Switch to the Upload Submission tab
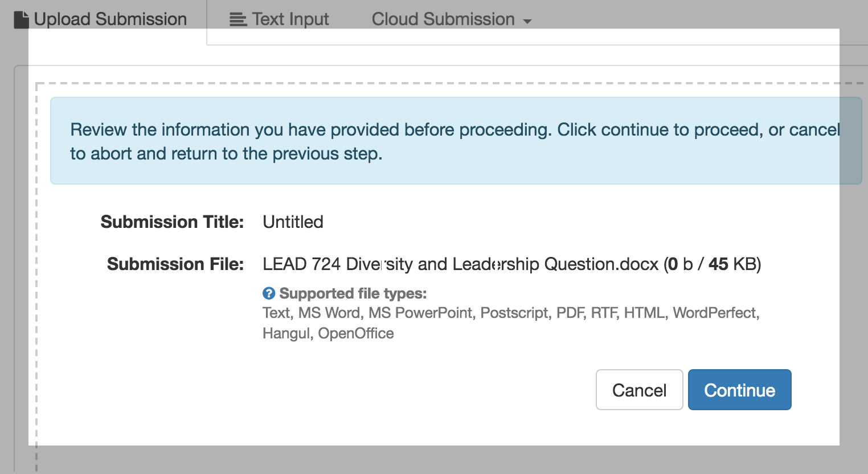 tap(103, 19)
